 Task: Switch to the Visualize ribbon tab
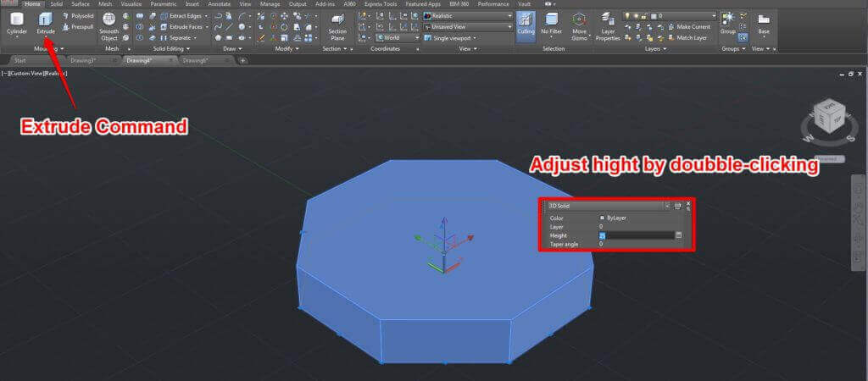(131, 4)
